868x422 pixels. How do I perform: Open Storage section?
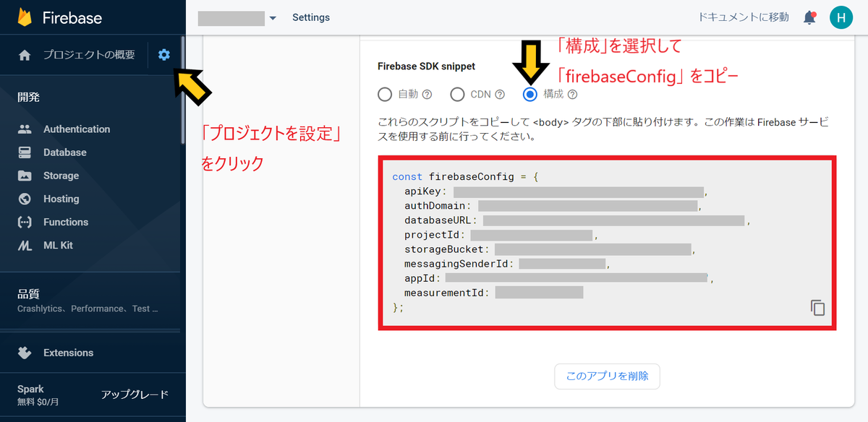pyautogui.click(x=61, y=176)
